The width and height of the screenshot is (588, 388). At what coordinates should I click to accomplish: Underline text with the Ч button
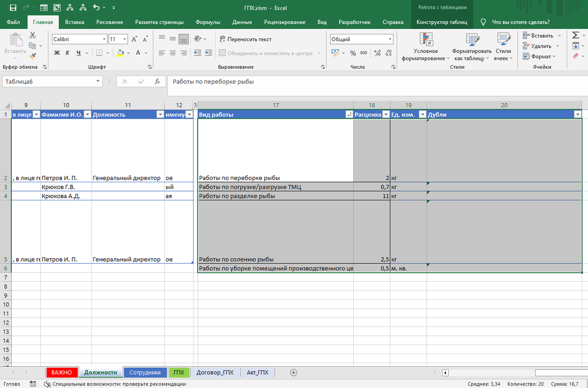tap(78, 53)
